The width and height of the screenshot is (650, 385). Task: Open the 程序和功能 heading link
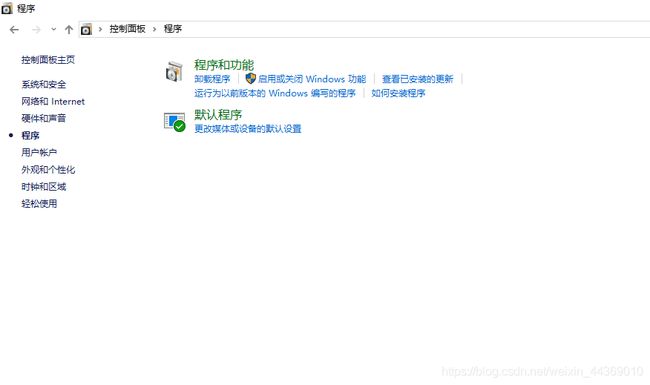tap(224, 65)
